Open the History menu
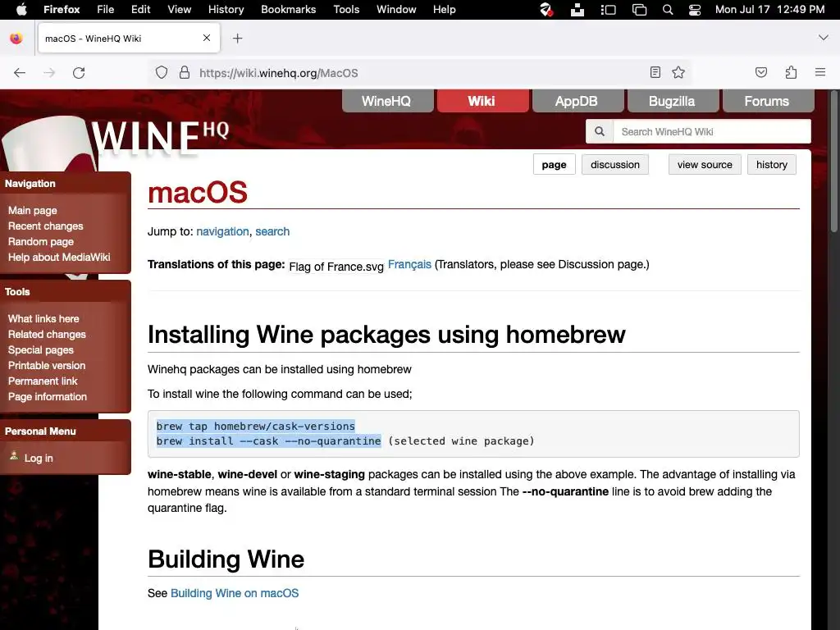The width and height of the screenshot is (840, 630). pyautogui.click(x=226, y=9)
